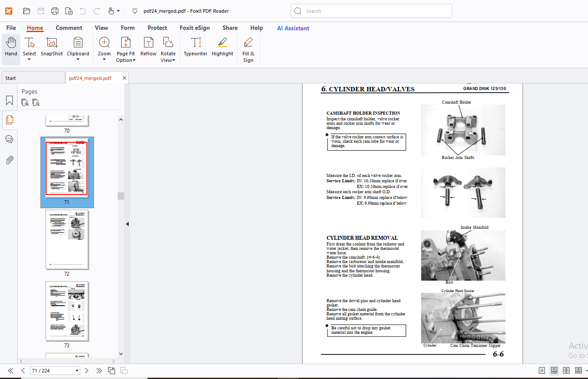Reduce page thumbnails icon
588x379 pixels.
pyautogui.click(x=36, y=102)
